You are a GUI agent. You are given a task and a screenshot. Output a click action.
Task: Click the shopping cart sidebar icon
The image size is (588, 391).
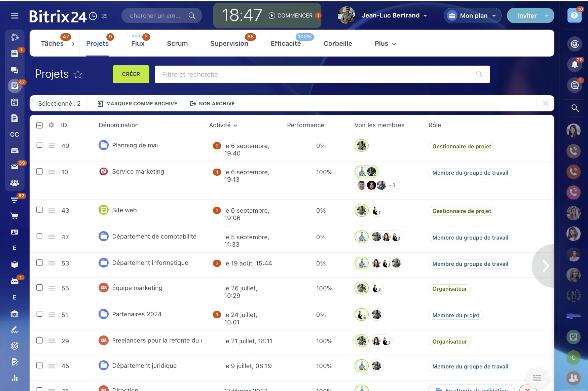[x=14, y=216]
